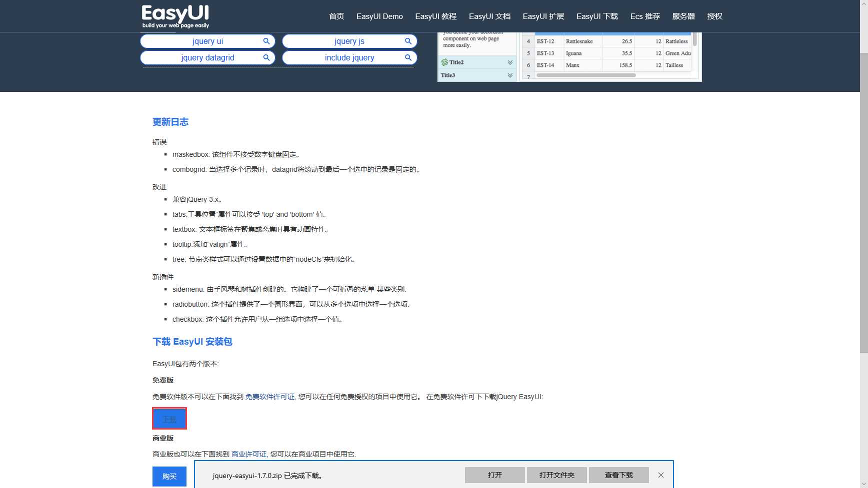Click the Green Adu cell
The height and width of the screenshot is (488, 868).
coord(677,53)
